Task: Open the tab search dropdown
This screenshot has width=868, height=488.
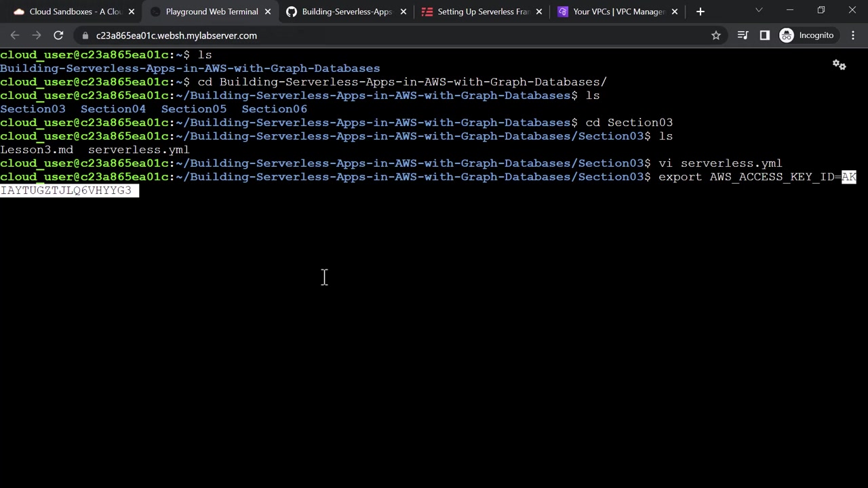Action: pos(759,10)
